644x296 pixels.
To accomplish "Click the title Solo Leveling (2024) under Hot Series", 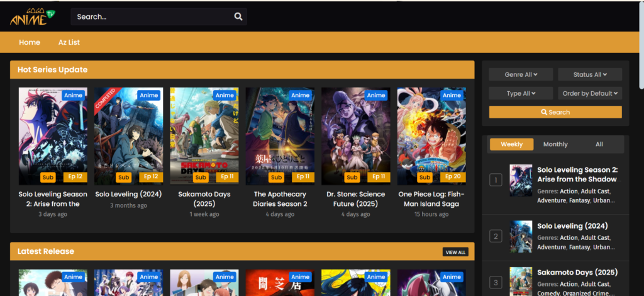I will tap(128, 194).
